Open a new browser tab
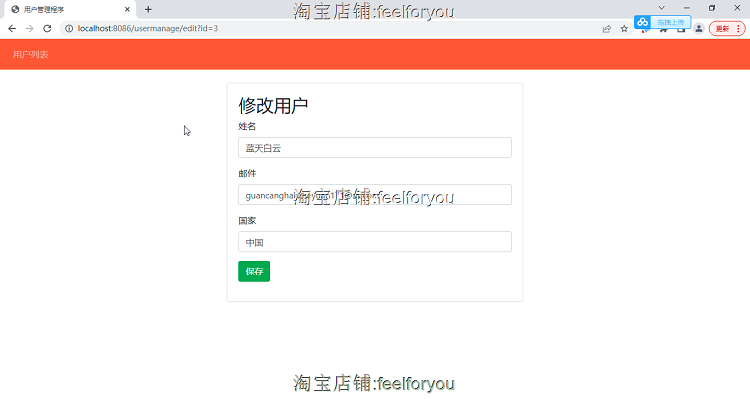Image resolution: width=750 pixels, height=399 pixels. pos(148,9)
